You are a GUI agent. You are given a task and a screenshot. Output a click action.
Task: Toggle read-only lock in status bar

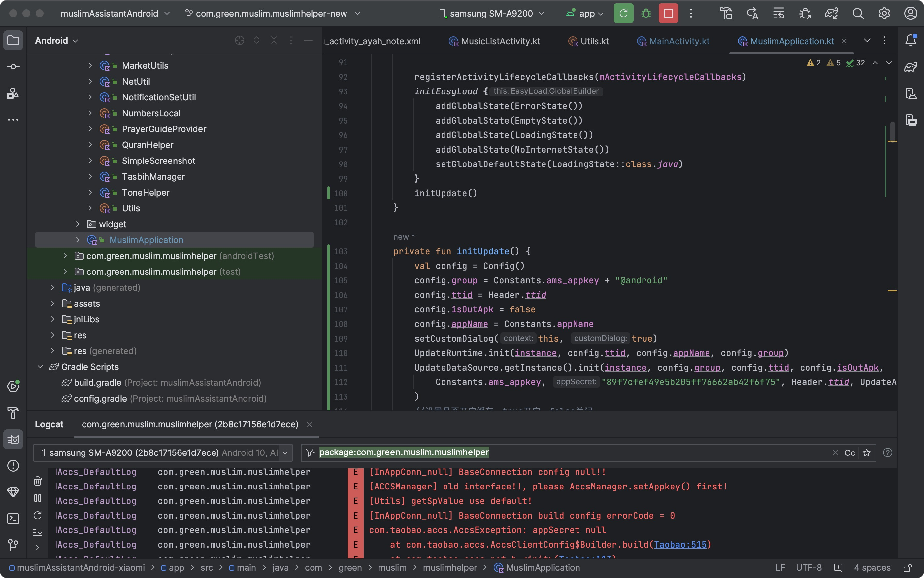908,568
